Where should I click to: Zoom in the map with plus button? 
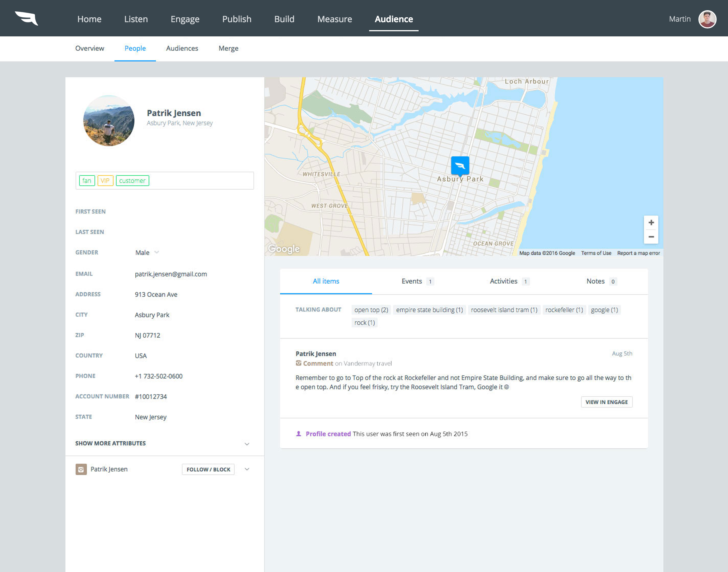coord(651,223)
